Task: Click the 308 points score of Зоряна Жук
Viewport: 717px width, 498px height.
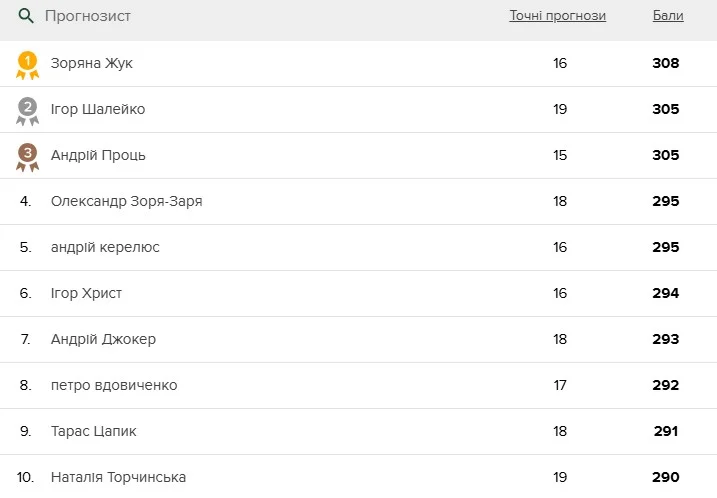Action: click(665, 63)
